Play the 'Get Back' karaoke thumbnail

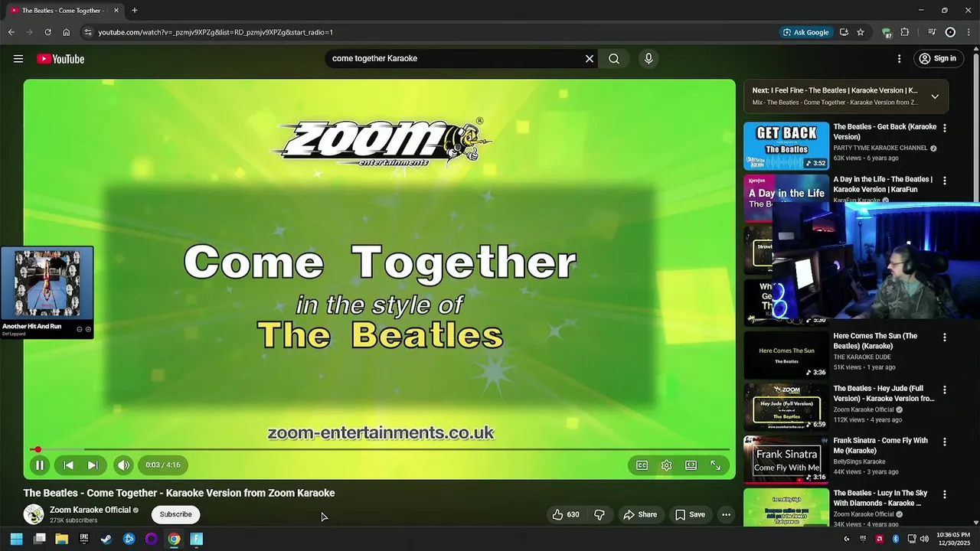click(x=786, y=145)
